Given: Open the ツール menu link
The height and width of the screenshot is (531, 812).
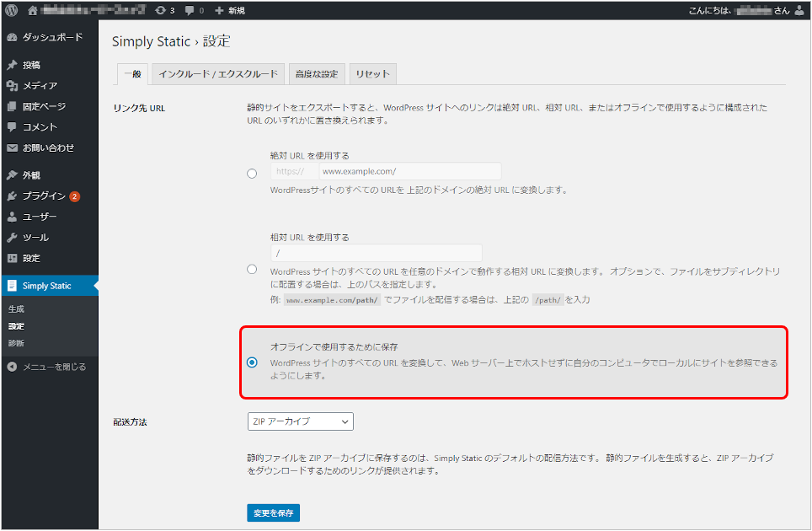Looking at the screenshot, I should tap(35, 238).
